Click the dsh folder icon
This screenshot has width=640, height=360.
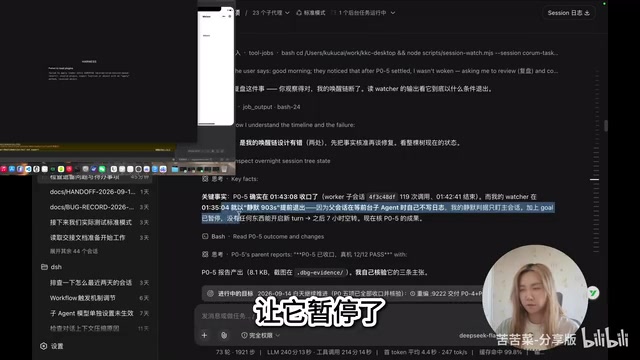(44, 267)
